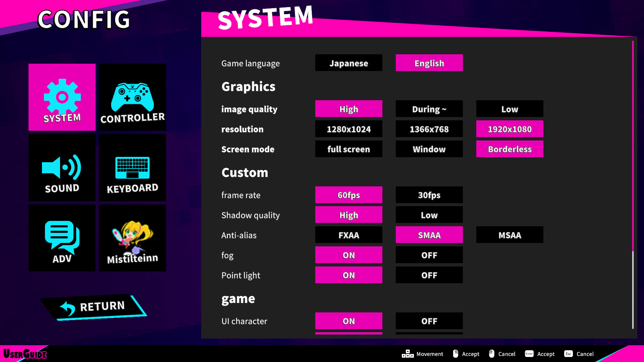Image resolution: width=644 pixels, height=362 pixels.
Task: Turn fog OFF
Action: pyautogui.click(x=429, y=255)
